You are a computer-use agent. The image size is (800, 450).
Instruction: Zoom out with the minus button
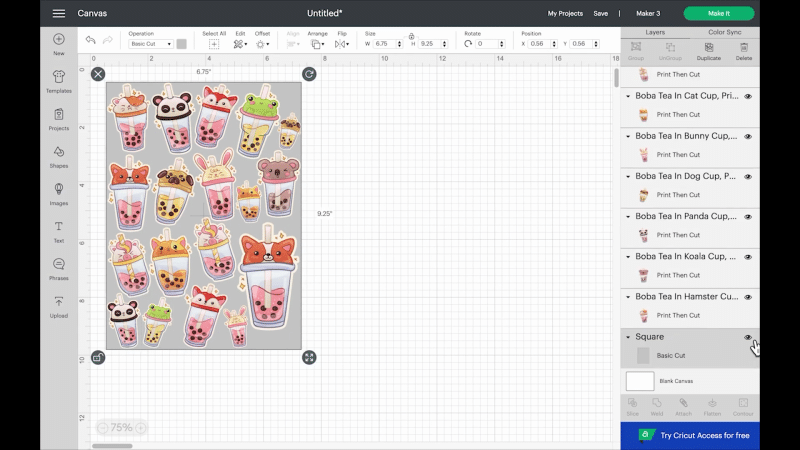point(103,428)
